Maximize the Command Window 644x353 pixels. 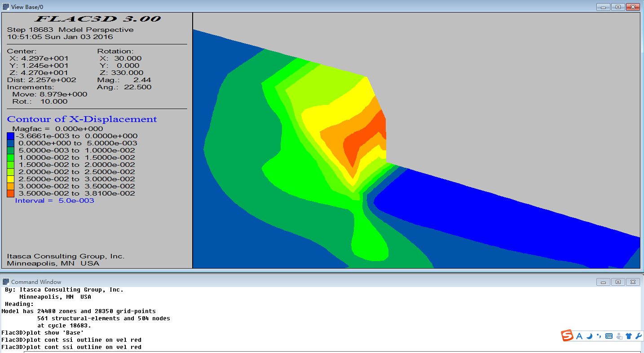618,282
